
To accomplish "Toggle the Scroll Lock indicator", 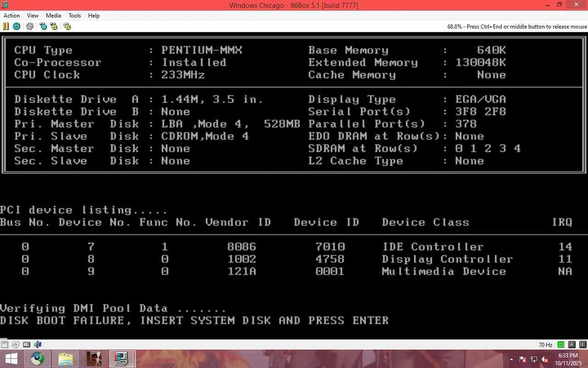I will [x=583, y=345].
